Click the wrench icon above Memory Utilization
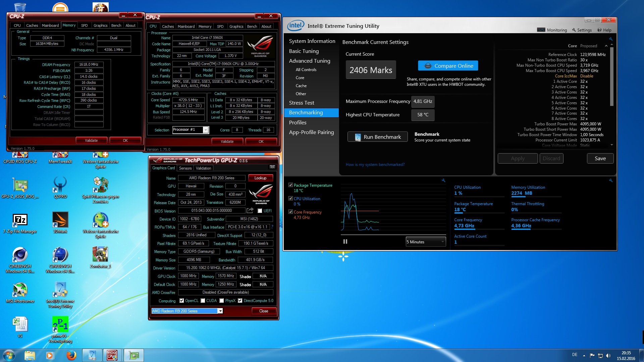Viewport: 644px width, 362px height. point(611,180)
